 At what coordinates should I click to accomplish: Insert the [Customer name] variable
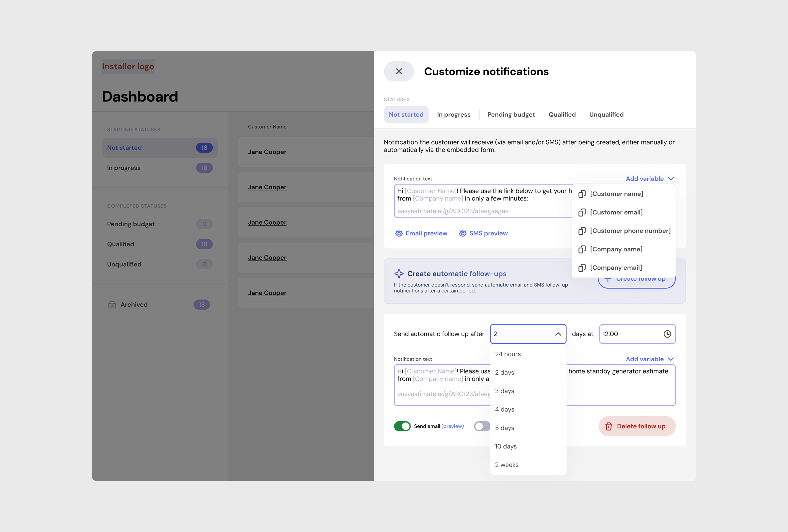(624, 194)
